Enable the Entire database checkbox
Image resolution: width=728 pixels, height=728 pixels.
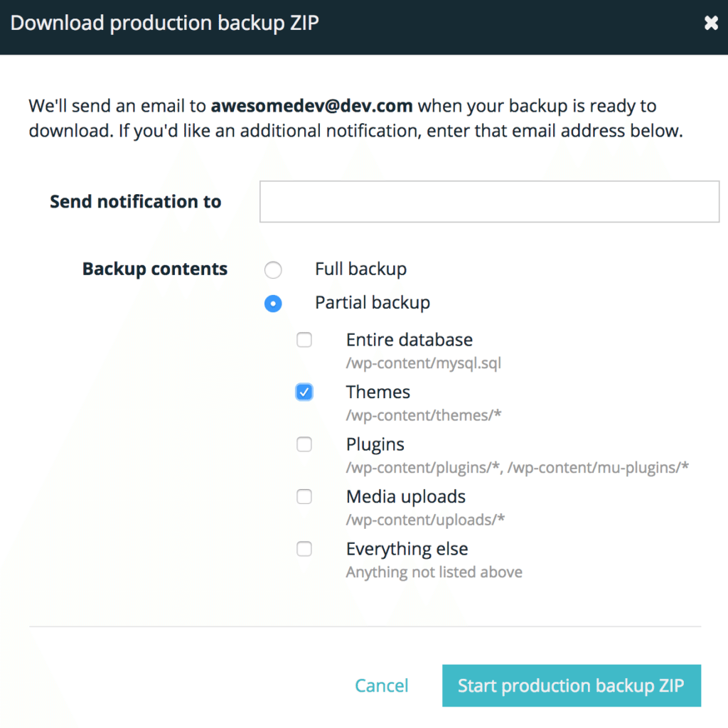[x=304, y=340]
